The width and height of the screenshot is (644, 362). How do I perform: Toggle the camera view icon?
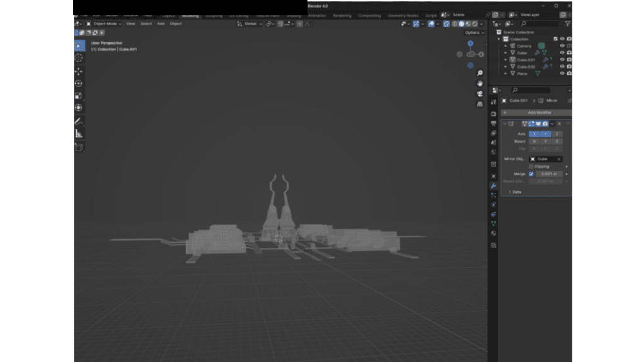click(x=480, y=94)
